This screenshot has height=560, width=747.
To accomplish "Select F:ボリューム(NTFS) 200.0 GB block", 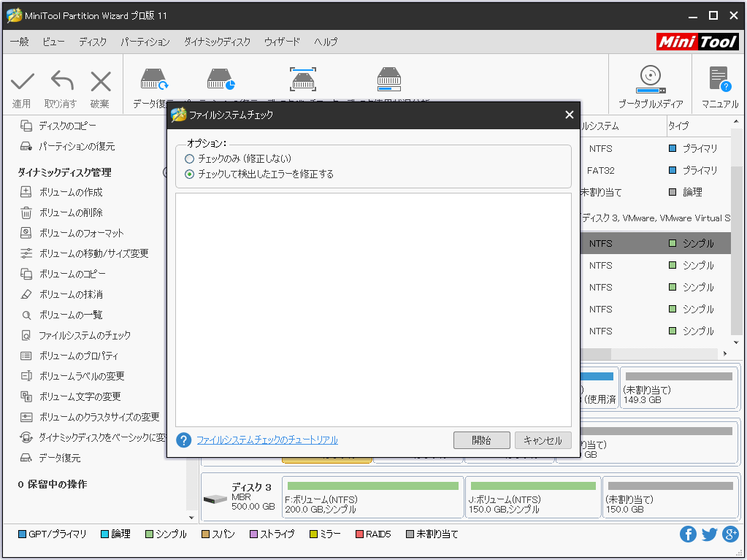I will tap(373, 498).
